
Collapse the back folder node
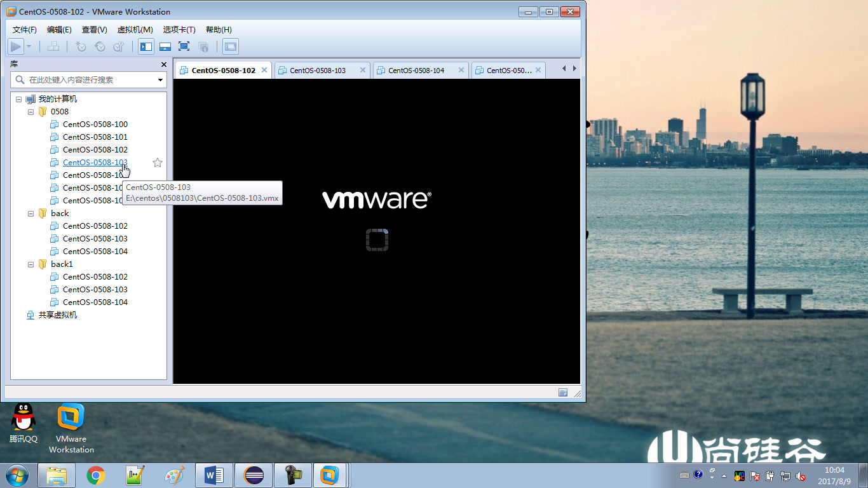[31, 213]
